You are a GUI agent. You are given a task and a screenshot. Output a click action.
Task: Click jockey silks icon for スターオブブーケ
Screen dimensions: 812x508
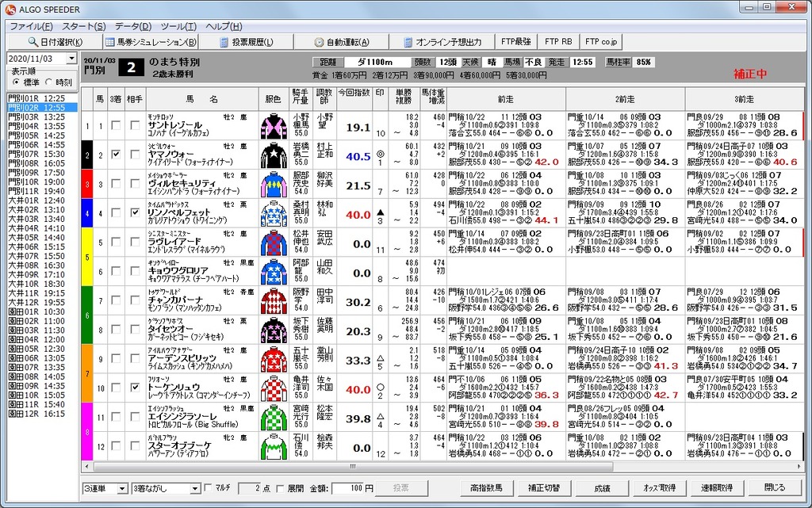(274, 446)
